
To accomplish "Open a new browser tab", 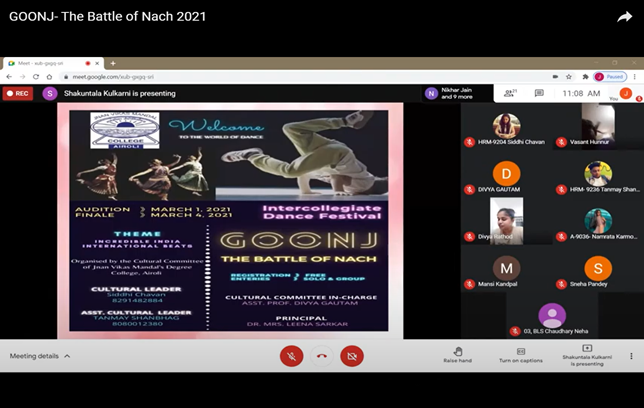I will click(x=113, y=63).
